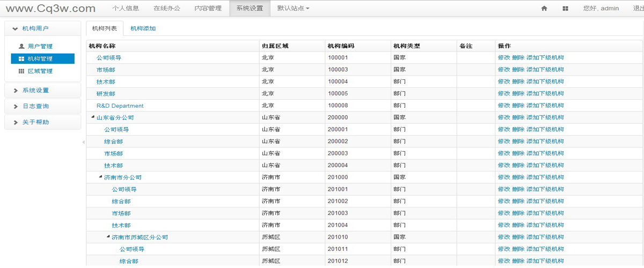Image resolution: width=644 pixels, height=268 pixels.
Task: Click the grid apps icon in top bar
Action: 565,9
